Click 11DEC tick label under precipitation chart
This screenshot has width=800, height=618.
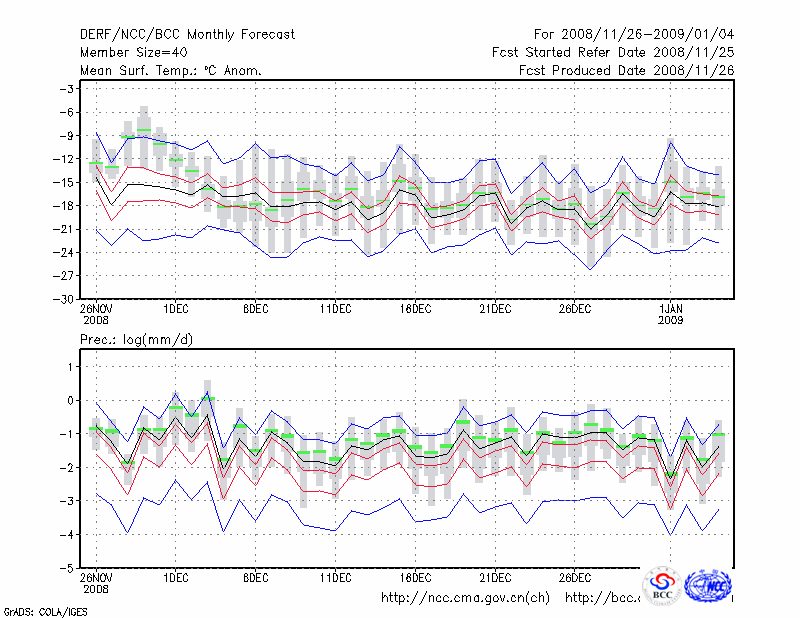(x=335, y=578)
